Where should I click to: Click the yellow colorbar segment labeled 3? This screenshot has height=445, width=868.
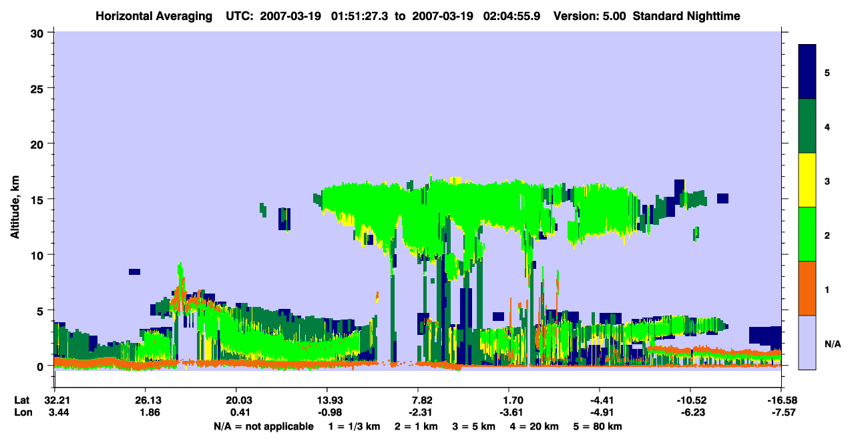click(x=807, y=180)
